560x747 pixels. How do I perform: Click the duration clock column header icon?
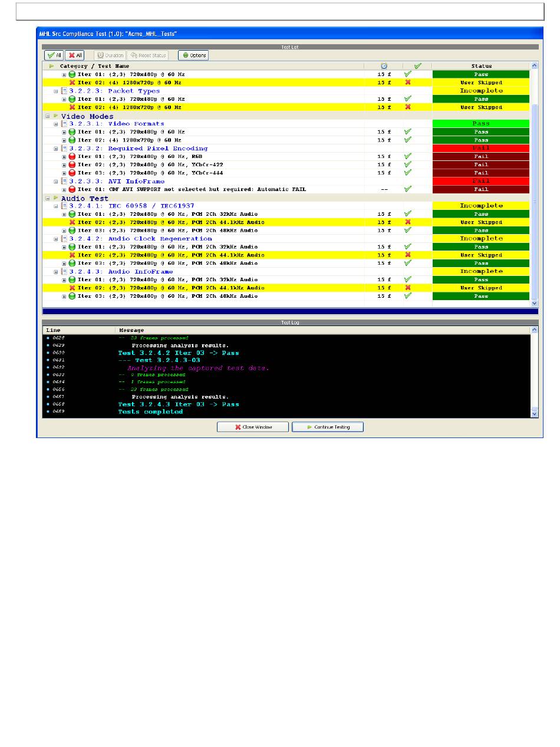tap(384, 66)
